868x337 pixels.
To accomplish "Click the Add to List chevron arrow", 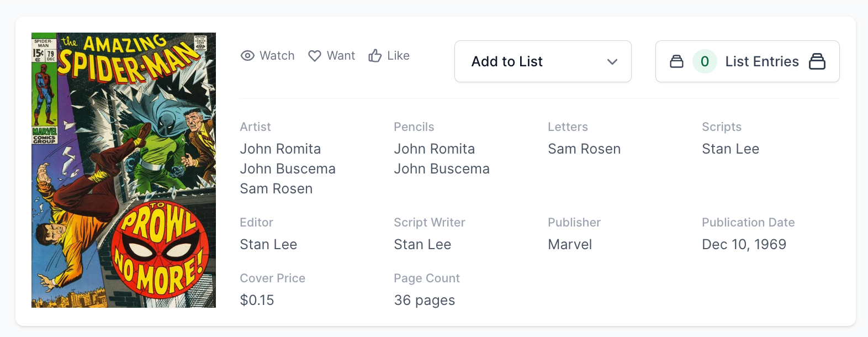I will 612,62.
